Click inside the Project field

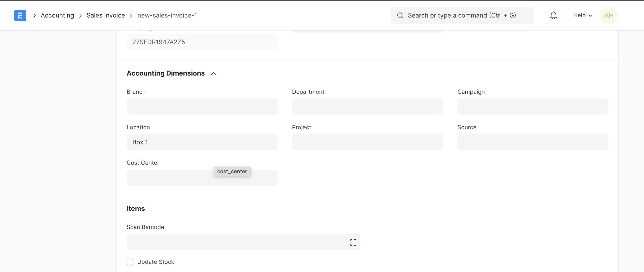click(367, 142)
